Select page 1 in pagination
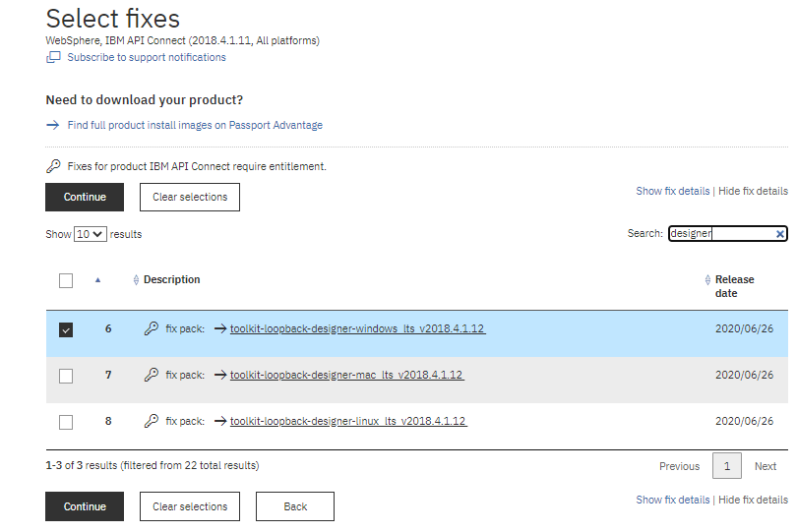Viewport: 797px width, 532px height. click(x=726, y=466)
